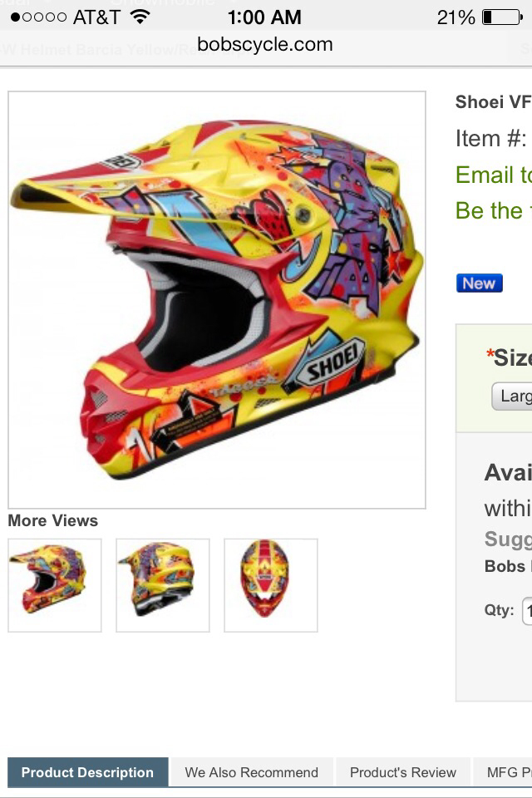Screen dimensions: 532x798
Task: Open the top-view helmet thumbnail
Action: point(271,585)
